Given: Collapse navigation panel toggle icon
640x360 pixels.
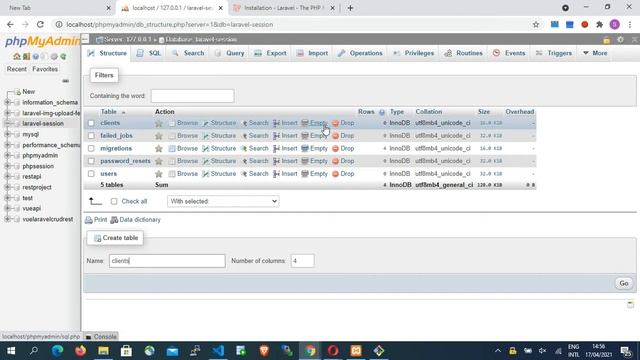Looking at the screenshot, I should click(85, 39).
